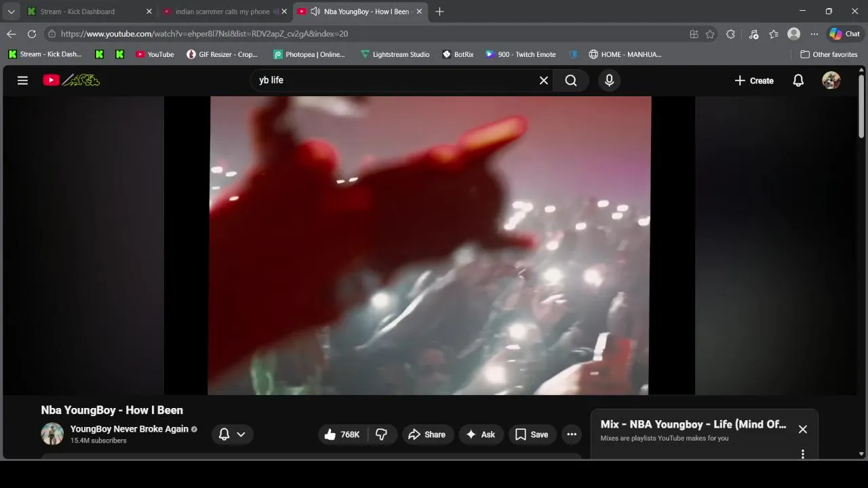Close the Mix playlist panel
868x488 pixels.
(x=803, y=429)
